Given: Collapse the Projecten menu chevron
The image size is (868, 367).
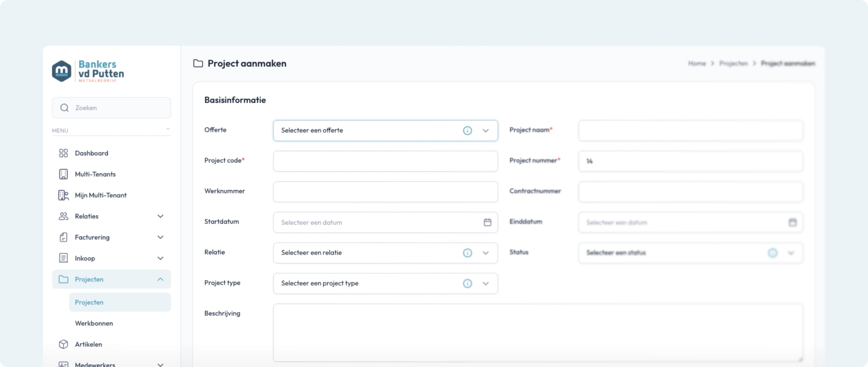Looking at the screenshot, I should coord(160,279).
